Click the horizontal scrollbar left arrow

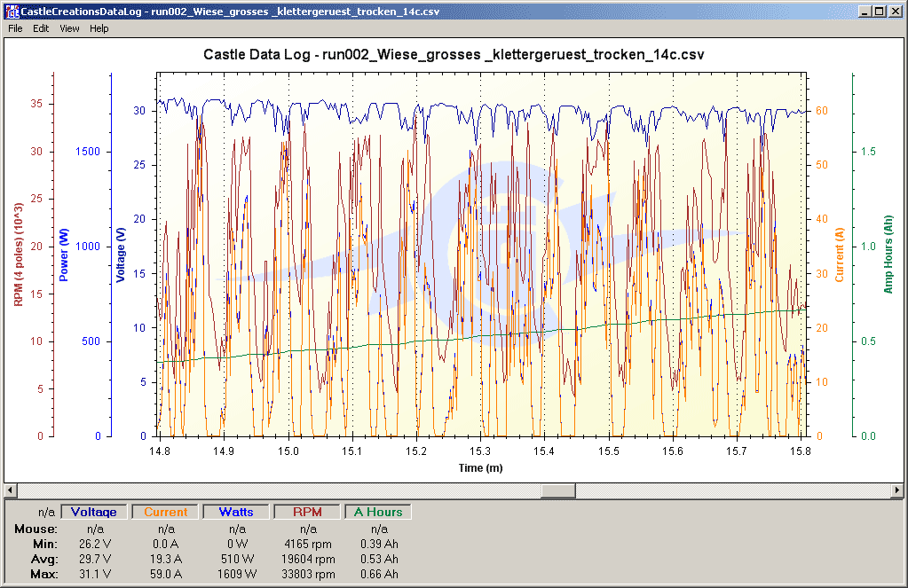(x=11, y=490)
